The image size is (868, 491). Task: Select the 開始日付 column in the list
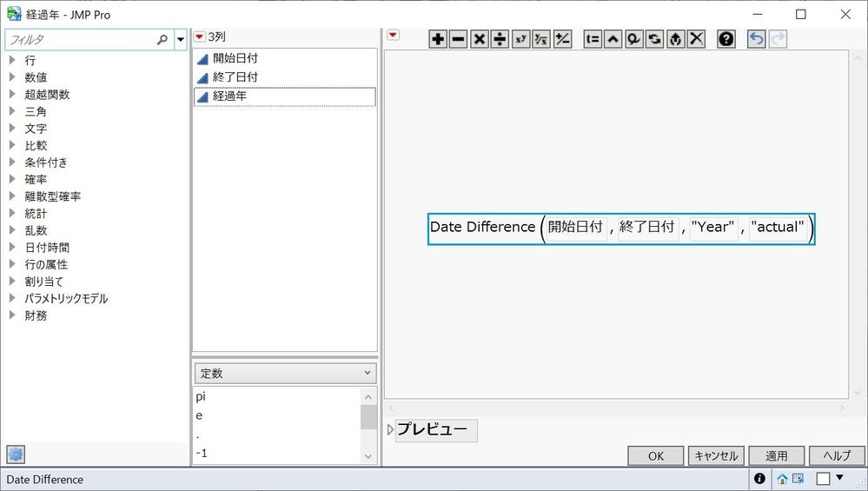click(x=284, y=58)
